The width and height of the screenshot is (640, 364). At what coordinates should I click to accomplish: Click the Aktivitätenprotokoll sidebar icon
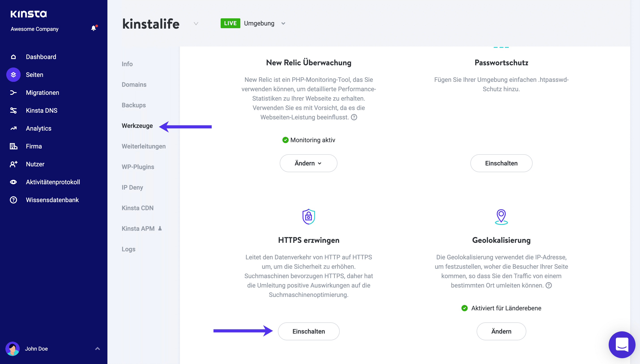[x=13, y=182]
